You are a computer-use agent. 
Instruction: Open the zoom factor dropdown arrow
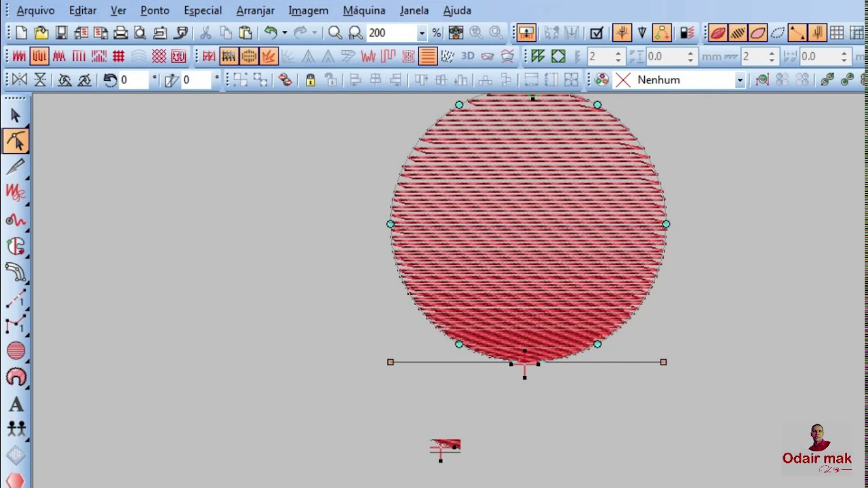coord(422,33)
